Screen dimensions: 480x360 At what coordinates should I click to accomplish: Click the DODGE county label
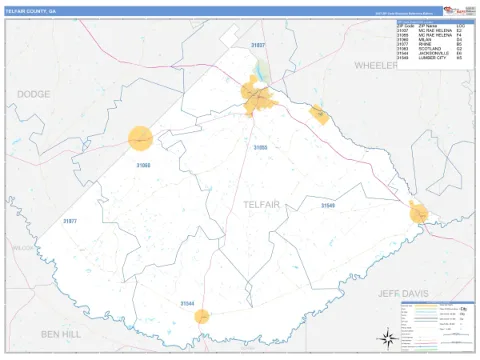click(x=33, y=94)
